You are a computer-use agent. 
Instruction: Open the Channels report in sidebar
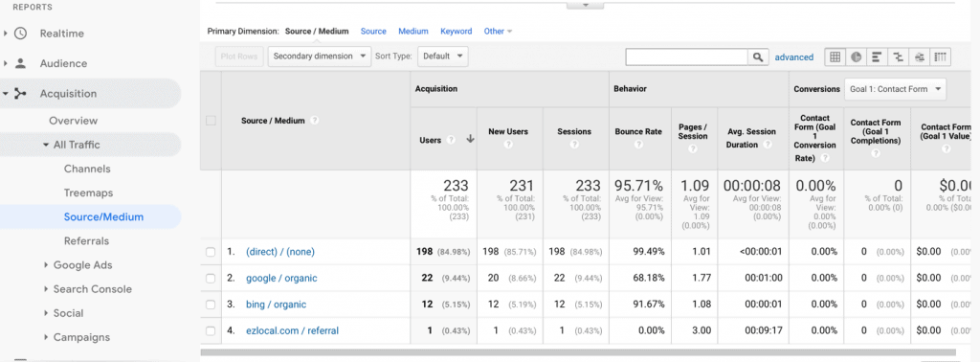pos(87,169)
